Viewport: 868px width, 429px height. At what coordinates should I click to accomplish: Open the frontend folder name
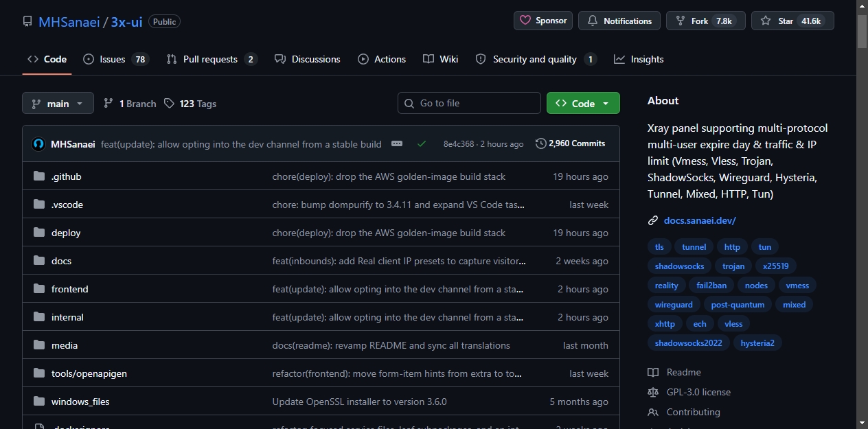click(x=70, y=289)
